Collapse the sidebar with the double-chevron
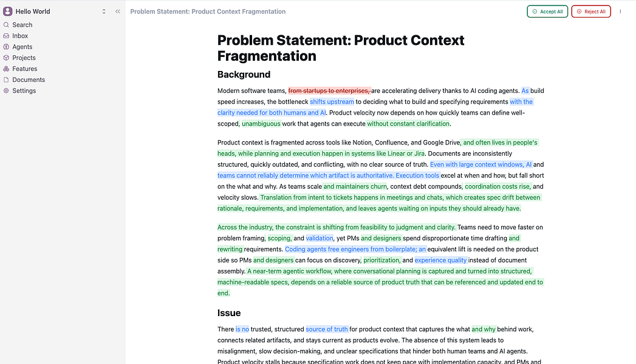Image resolution: width=636 pixels, height=364 pixels. (x=118, y=11)
